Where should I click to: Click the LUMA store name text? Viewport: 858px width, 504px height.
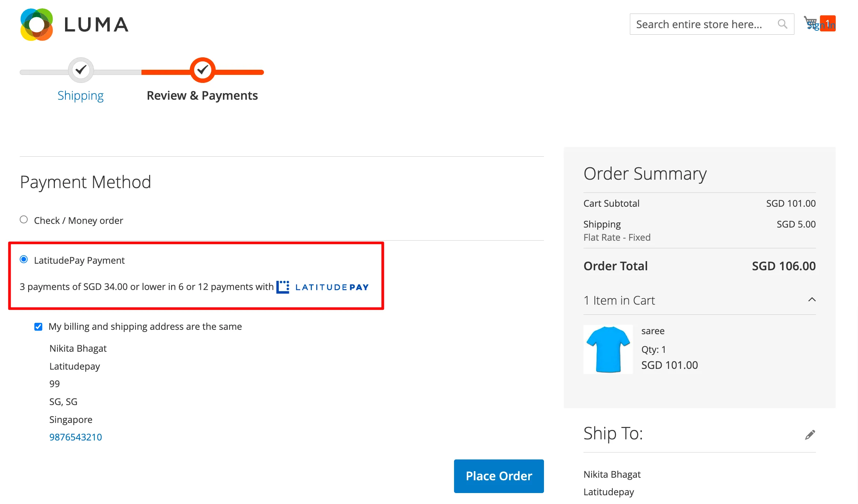97,24
